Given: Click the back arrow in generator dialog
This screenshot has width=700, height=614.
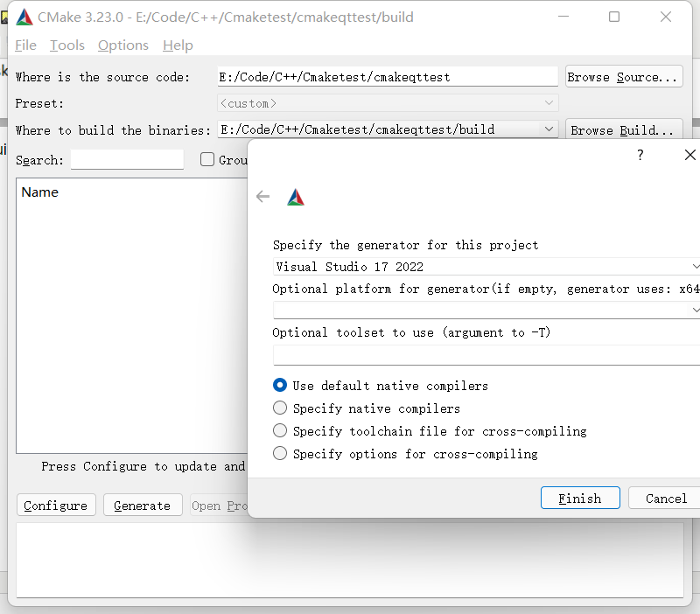Looking at the screenshot, I should (263, 196).
